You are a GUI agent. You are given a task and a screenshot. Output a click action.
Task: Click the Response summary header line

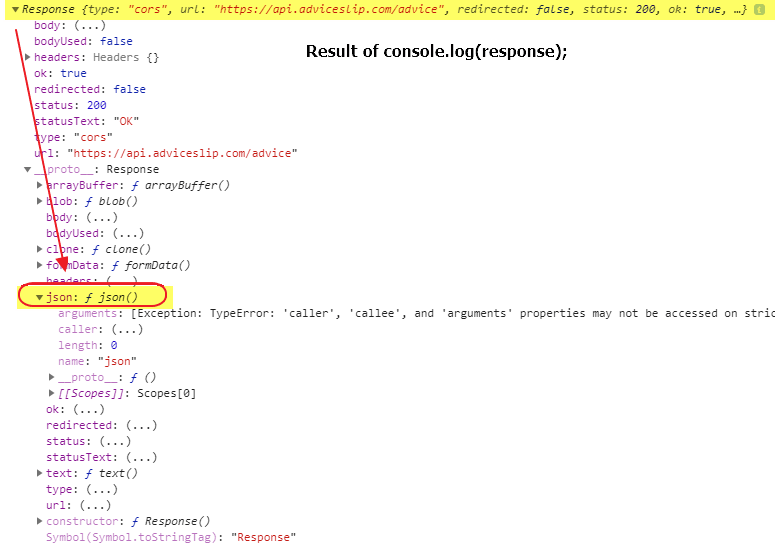385,9
